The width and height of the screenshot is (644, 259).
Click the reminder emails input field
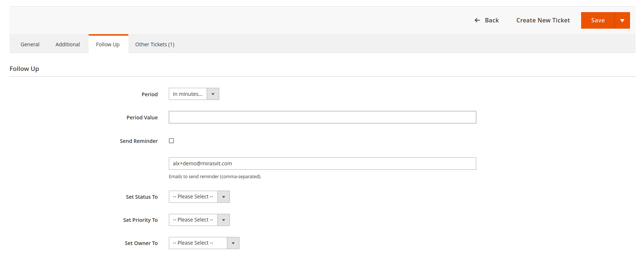pos(322,163)
